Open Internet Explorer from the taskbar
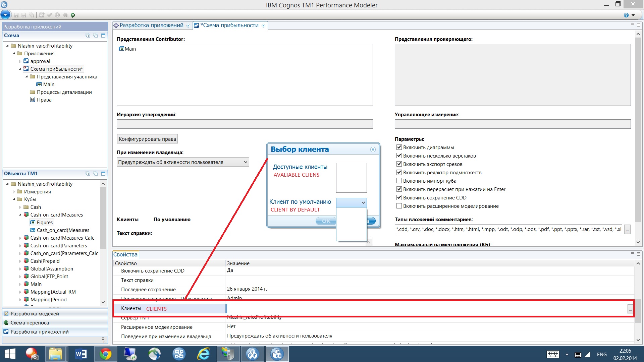 click(203, 354)
